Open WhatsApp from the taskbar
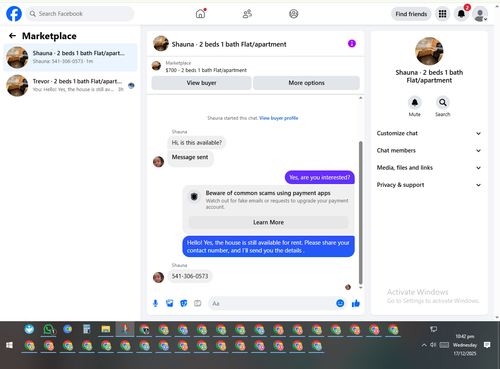The image size is (500, 369). pos(49,330)
